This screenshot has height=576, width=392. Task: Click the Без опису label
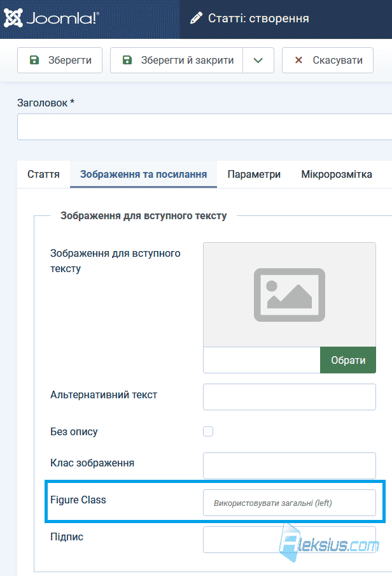click(x=74, y=431)
